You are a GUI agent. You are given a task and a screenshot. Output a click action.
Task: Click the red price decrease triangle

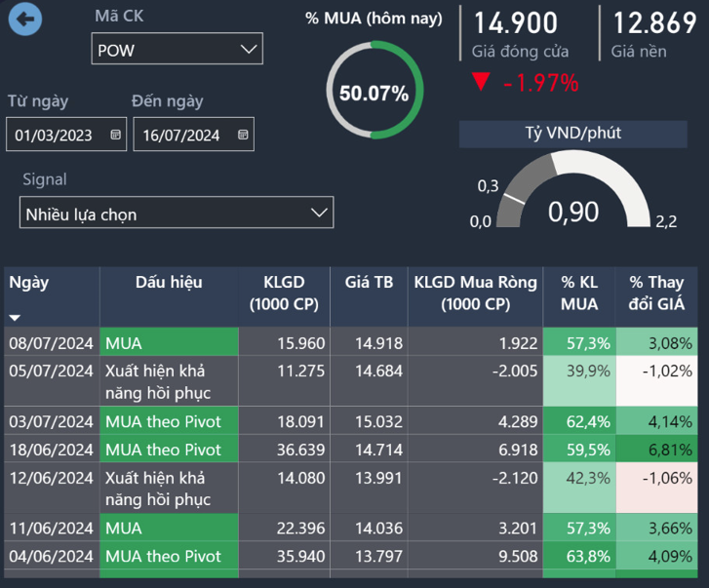(480, 82)
